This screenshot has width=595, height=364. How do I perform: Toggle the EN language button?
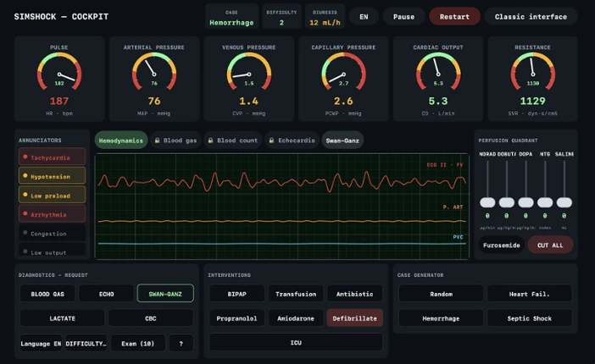pos(364,17)
